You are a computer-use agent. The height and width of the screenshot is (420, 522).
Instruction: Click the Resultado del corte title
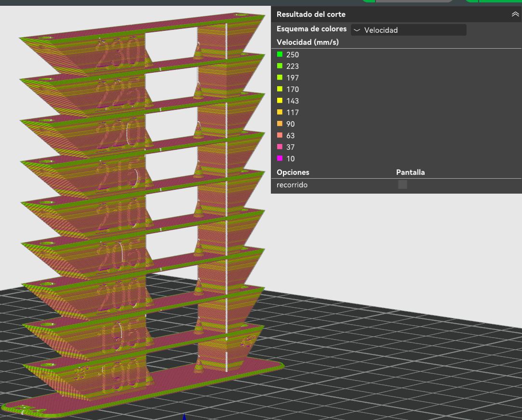[311, 14]
